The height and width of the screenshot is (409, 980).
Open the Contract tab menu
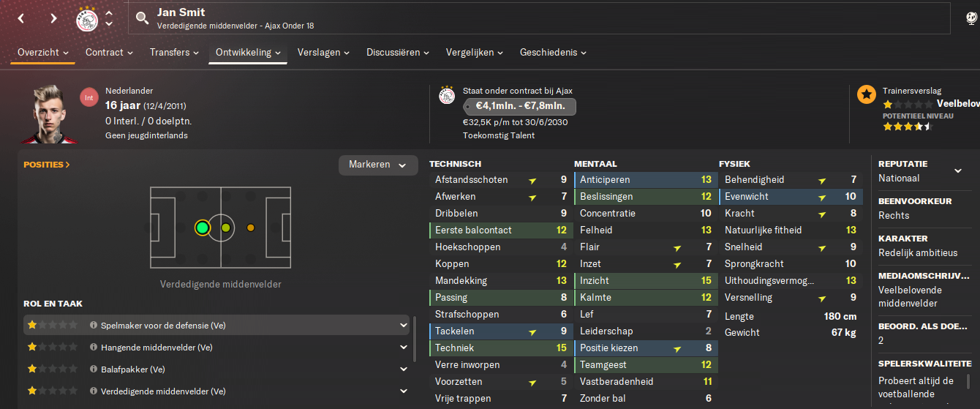(109, 53)
